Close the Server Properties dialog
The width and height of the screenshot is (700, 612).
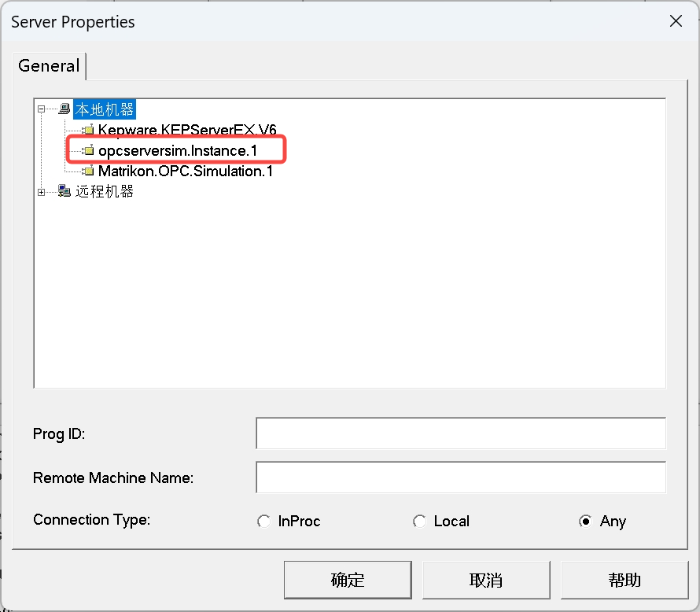pyautogui.click(x=676, y=21)
